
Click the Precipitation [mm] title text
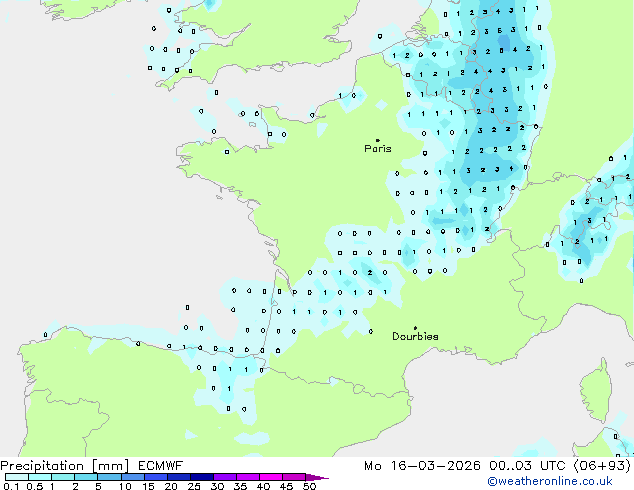(65, 466)
